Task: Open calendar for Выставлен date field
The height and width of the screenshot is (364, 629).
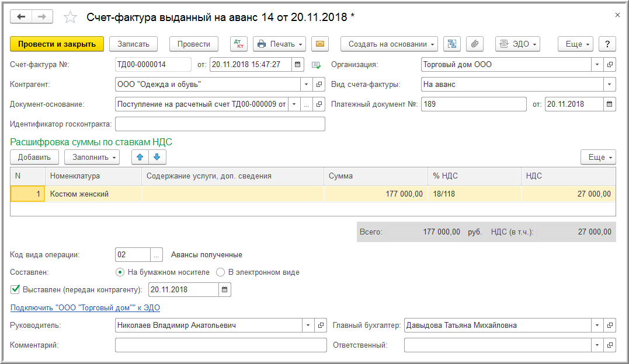Action: [x=225, y=289]
